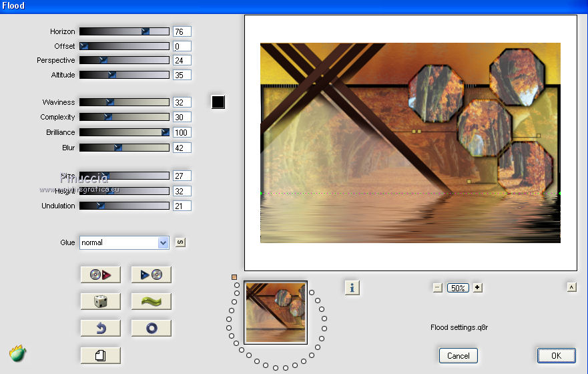Adjust the Altitude slider
This screenshot has width=588, height=374.
124,75
